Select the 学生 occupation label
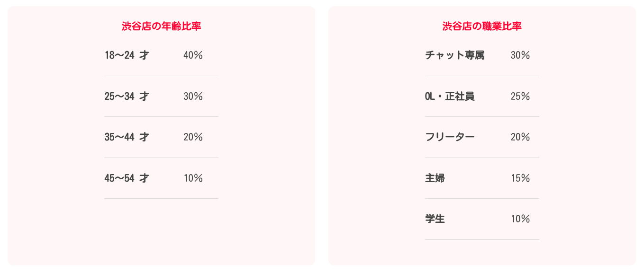The image size is (644, 272). pyautogui.click(x=435, y=219)
